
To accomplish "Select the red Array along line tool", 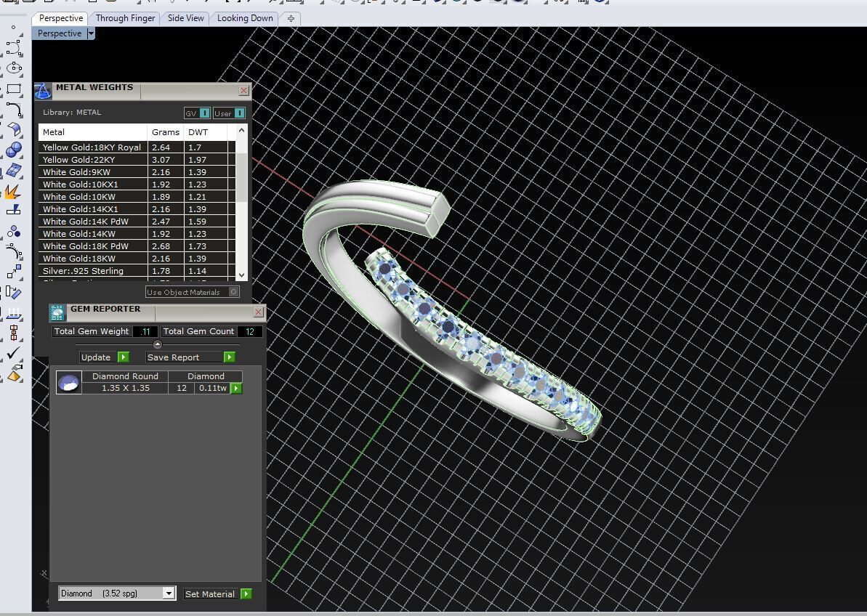I will 14,333.
